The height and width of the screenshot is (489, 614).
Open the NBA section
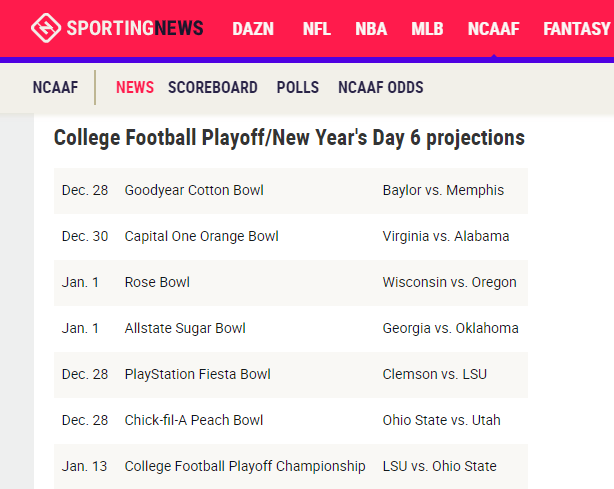(371, 29)
